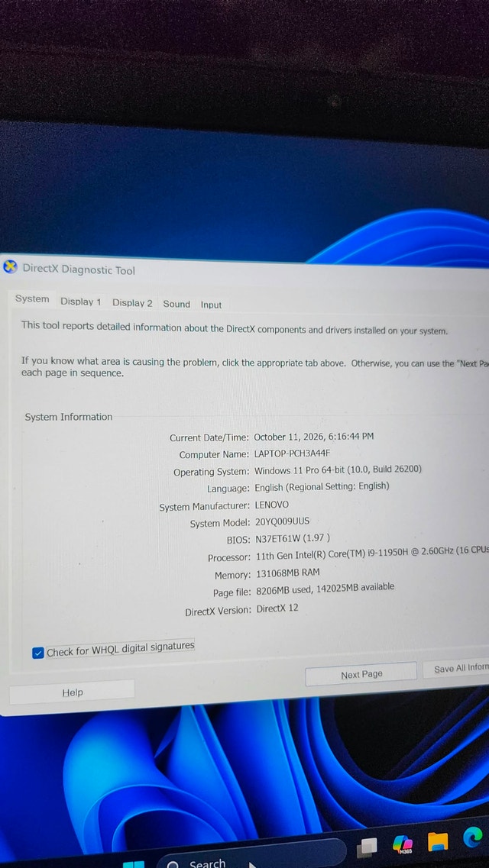Switch to the Display 2 tab
489x868 pixels.
click(132, 303)
